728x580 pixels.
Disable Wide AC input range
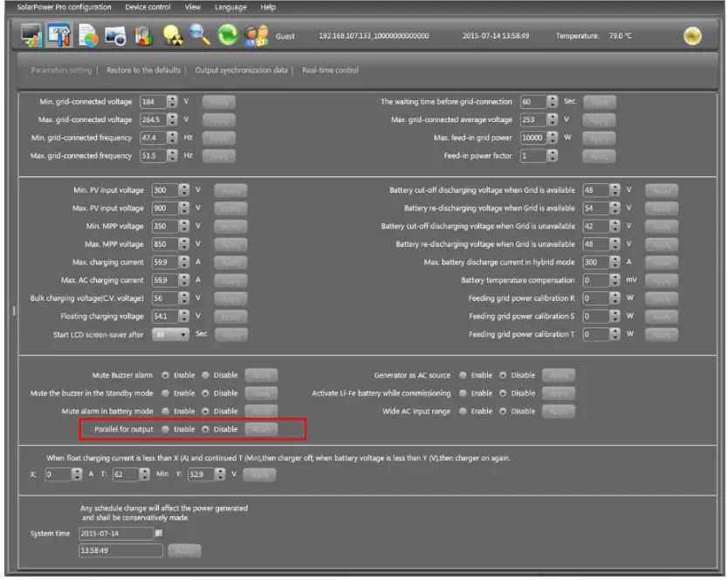coord(503,411)
